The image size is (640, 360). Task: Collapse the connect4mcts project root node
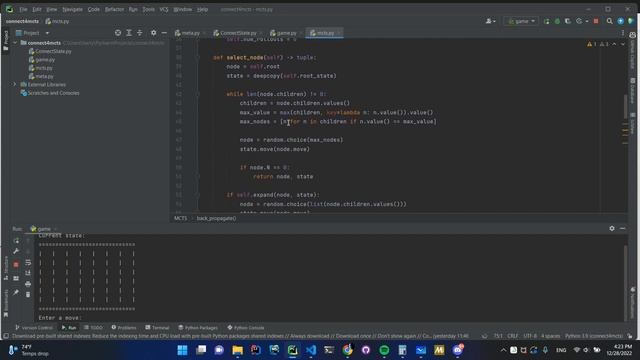15,42
